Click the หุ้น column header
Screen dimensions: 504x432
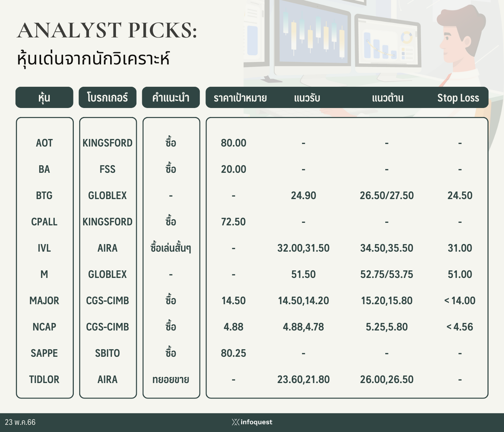pos(44,98)
